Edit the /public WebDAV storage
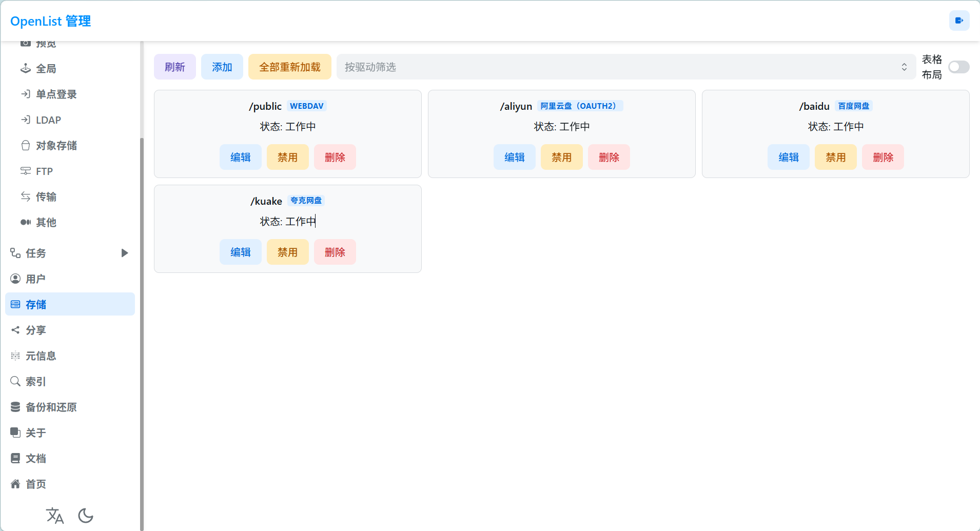This screenshot has height=531, width=980. click(241, 157)
